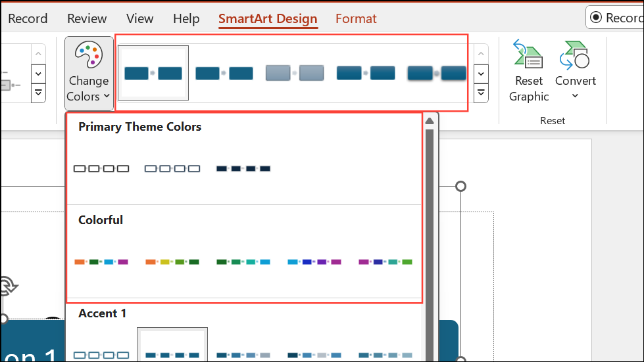
Task: Pick the dark filled Primary Theme color option
Action: click(x=243, y=168)
